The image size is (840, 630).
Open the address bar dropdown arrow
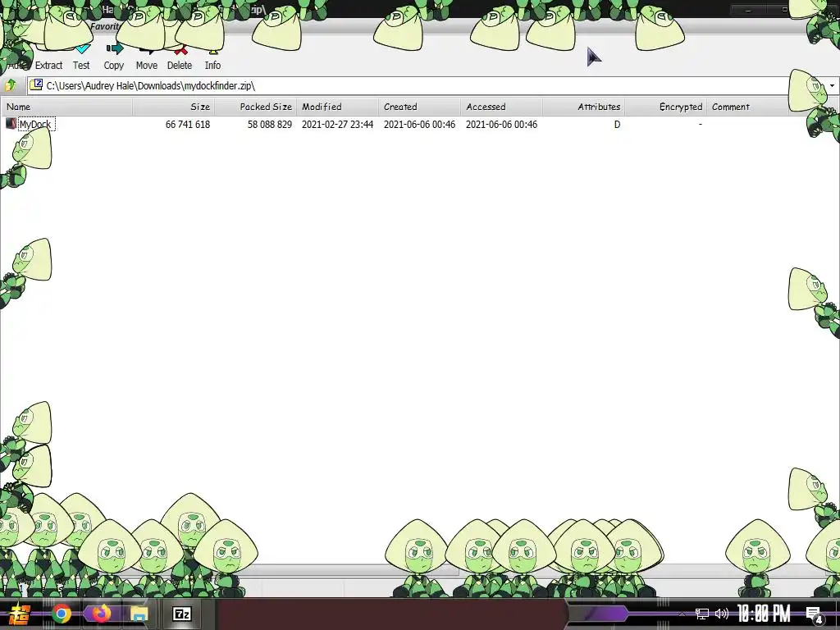832,85
